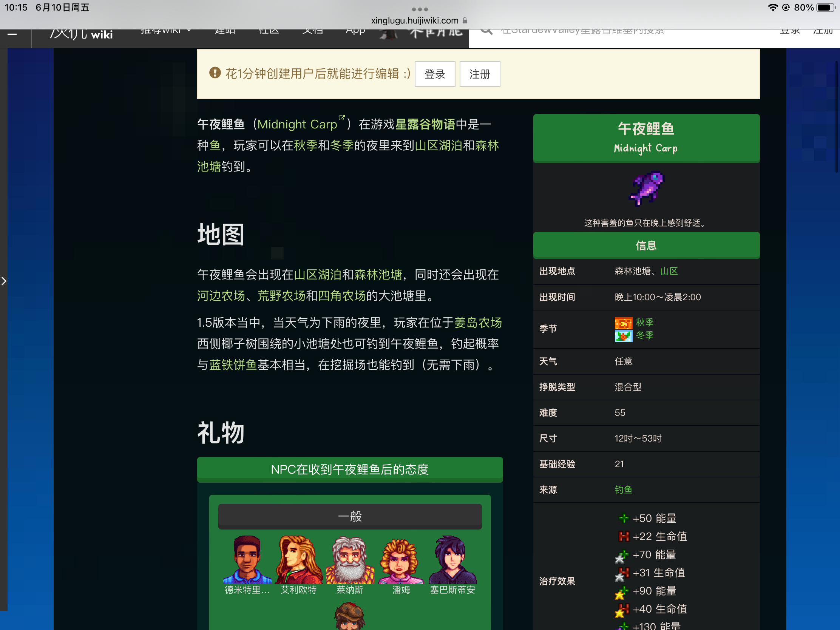Tap the Midnight Carp fish image
This screenshot has height=630, width=840.
click(646, 188)
